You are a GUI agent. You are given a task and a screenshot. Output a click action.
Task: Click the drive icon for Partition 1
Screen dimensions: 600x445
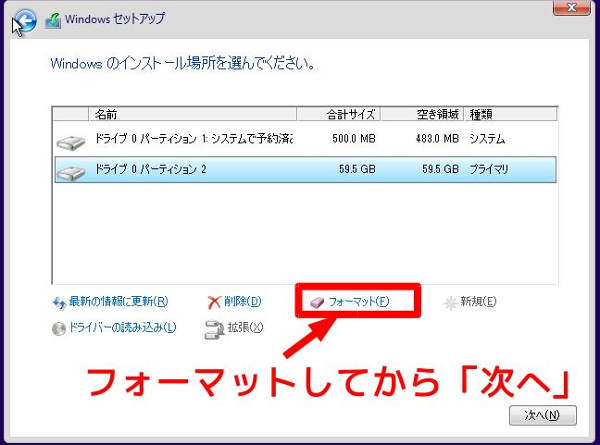pyautogui.click(x=72, y=141)
